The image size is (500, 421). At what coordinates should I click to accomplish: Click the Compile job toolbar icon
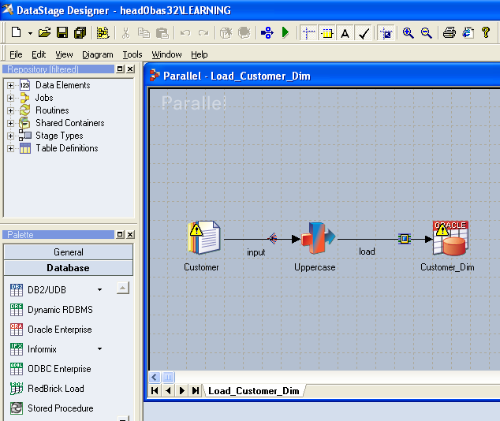[267, 33]
